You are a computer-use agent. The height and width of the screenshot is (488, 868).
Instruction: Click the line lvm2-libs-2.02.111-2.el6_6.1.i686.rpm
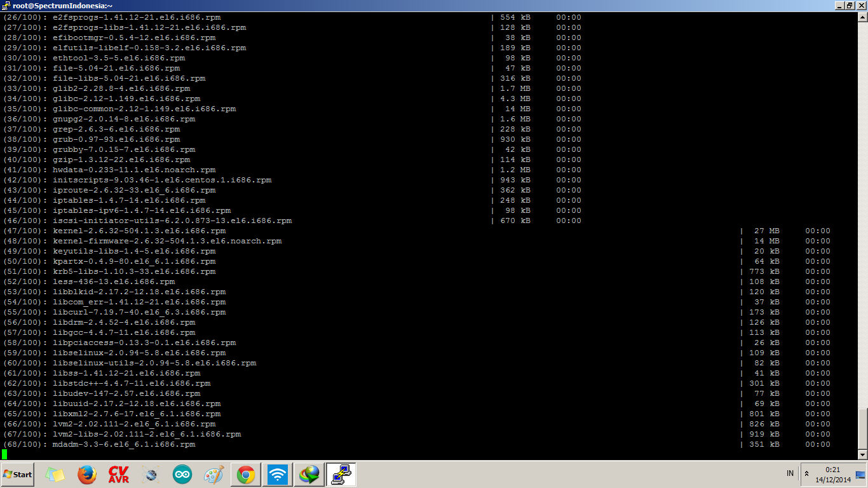pos(147,435)
